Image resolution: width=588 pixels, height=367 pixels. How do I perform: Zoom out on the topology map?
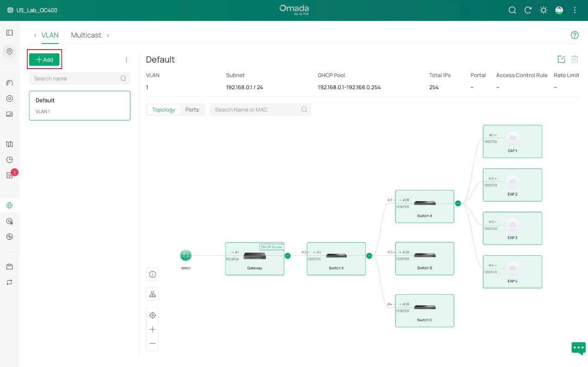152,343
